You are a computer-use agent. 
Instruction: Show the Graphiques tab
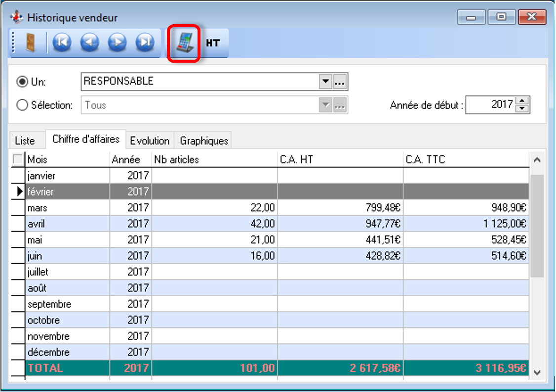tap(204, 141)
